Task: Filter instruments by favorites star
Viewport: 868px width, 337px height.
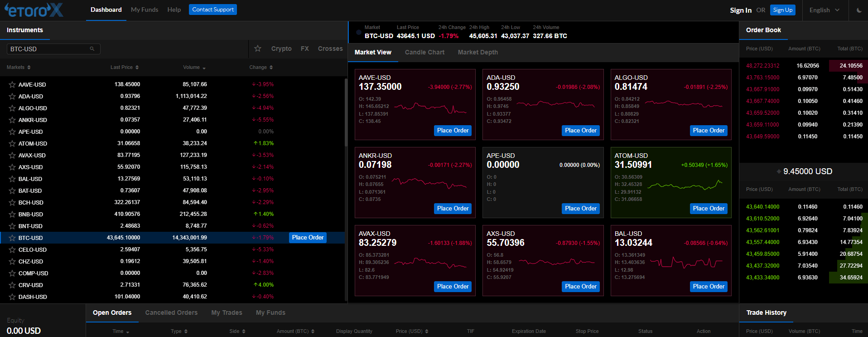Action: point(258,49)
